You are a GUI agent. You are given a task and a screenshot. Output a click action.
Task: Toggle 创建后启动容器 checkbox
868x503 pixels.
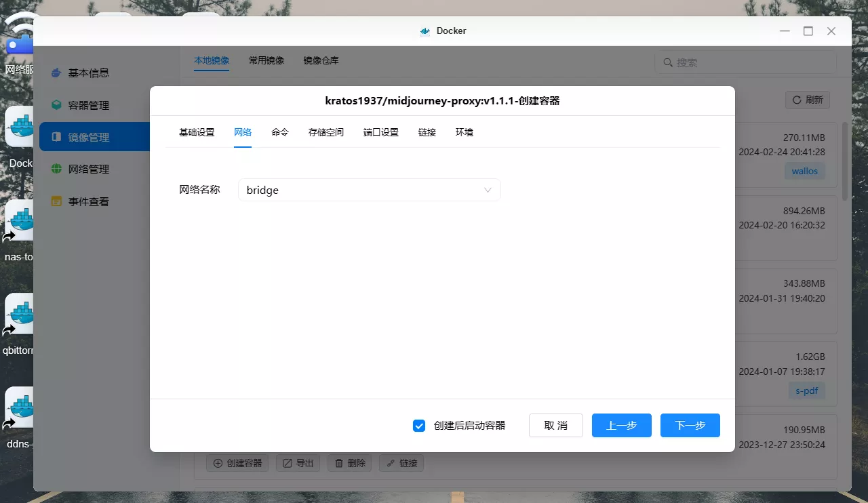[419, 426]
